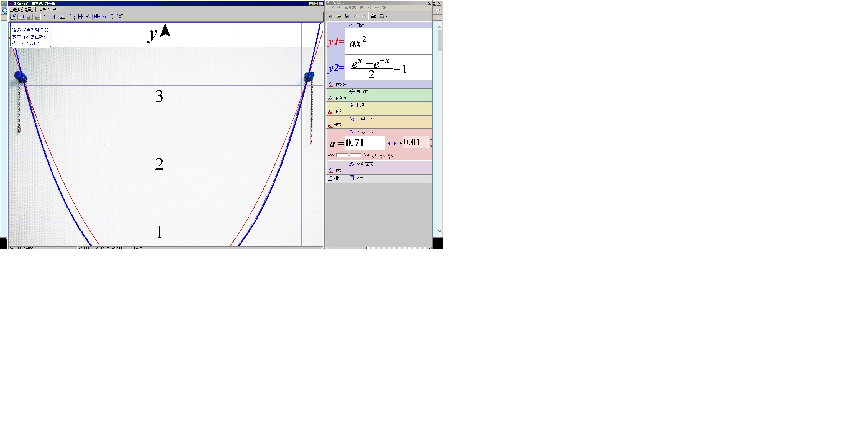Click the printer icon
868x446 pixels.
tap(373, 16)
